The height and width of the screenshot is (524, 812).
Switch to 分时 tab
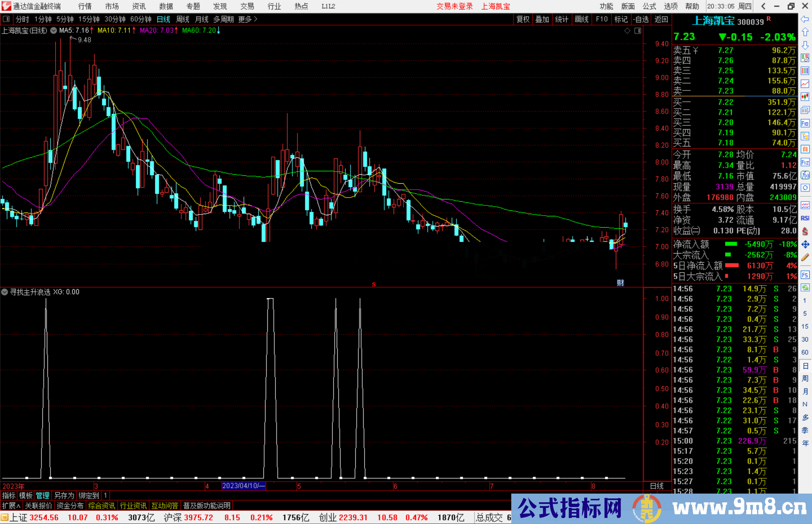[22, 19]
